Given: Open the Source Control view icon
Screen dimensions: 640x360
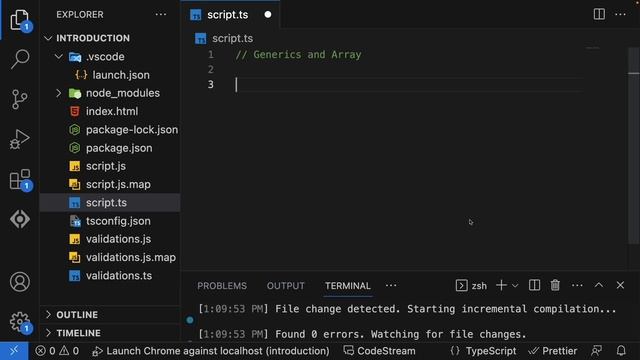Looking at the screenshot, I should pos(20,99).
